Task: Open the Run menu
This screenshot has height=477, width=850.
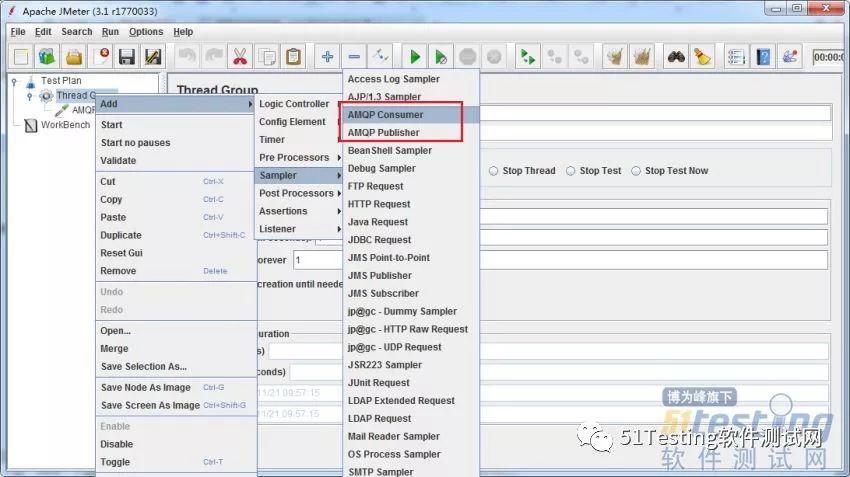Action: [x=110, y=32]
